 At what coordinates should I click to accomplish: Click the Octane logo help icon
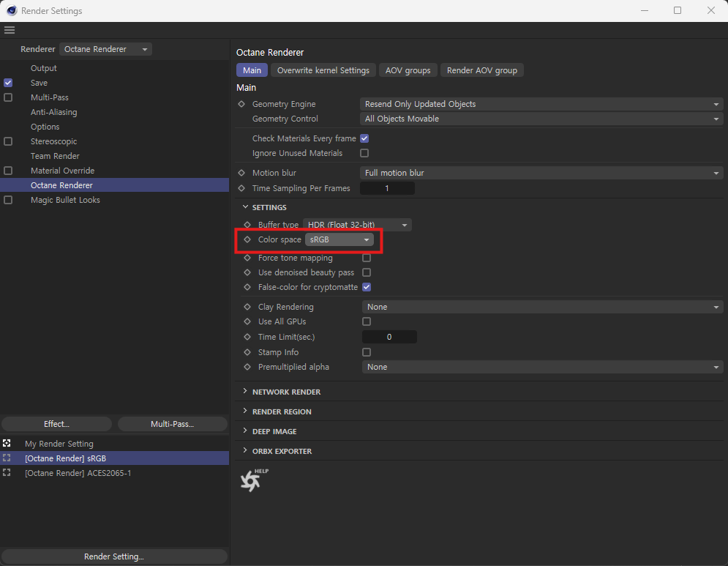coord(253,480)
